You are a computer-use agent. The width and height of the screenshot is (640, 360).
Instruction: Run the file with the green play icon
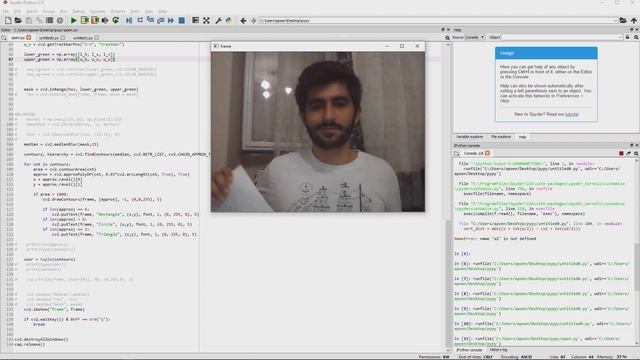tap(74, 20)
